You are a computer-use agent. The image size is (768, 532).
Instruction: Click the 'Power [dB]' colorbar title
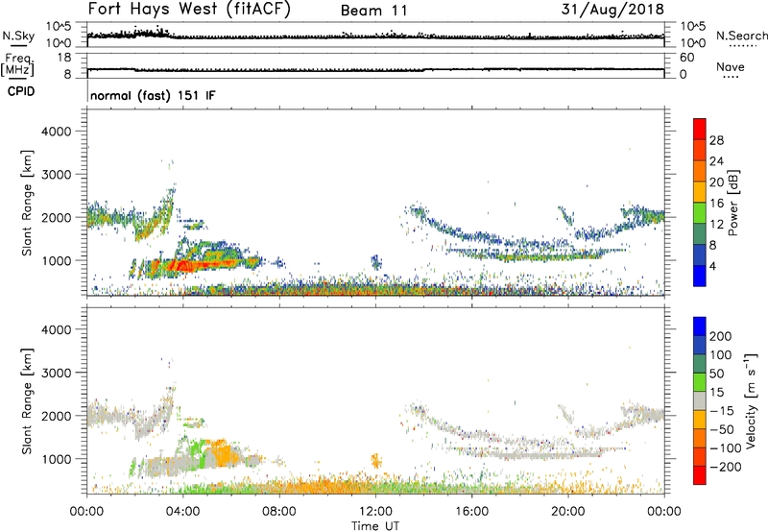tap(732, 203)
